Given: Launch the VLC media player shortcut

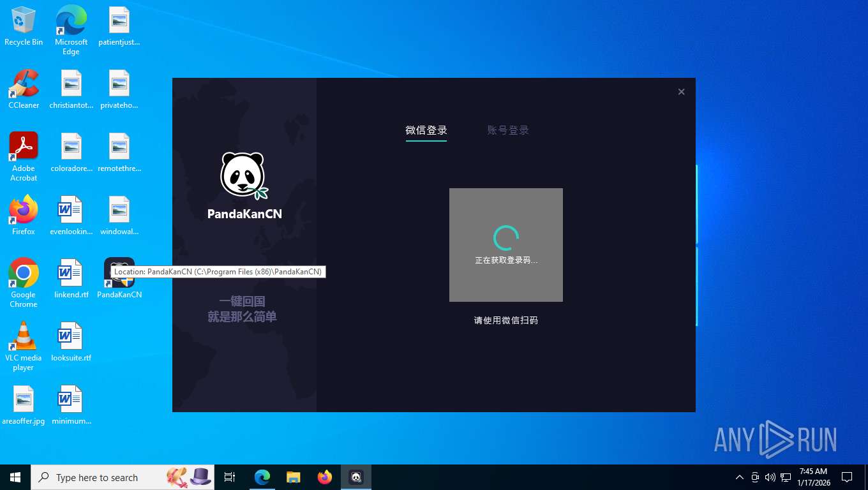Looking at the screenshot, I should coord(24,346).
